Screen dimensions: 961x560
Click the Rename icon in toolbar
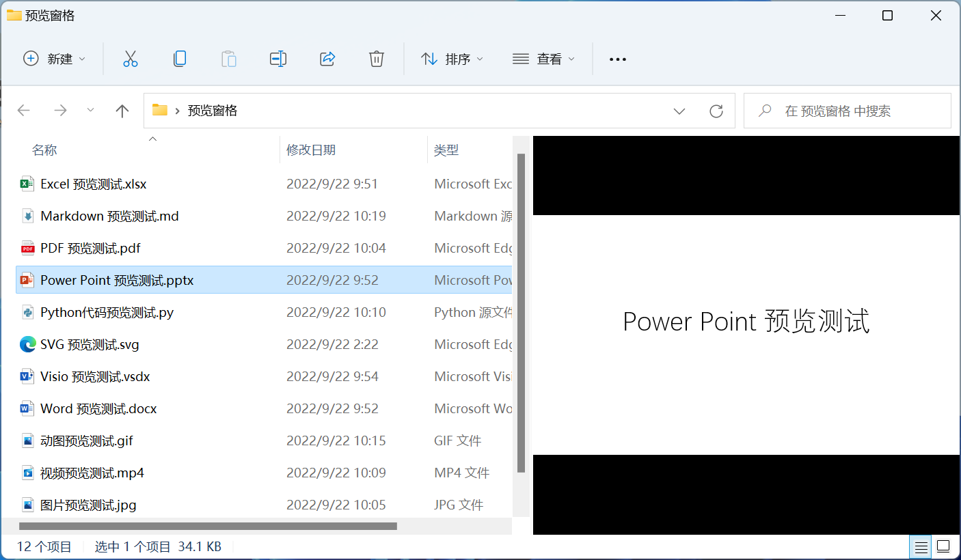coord(278,59)
